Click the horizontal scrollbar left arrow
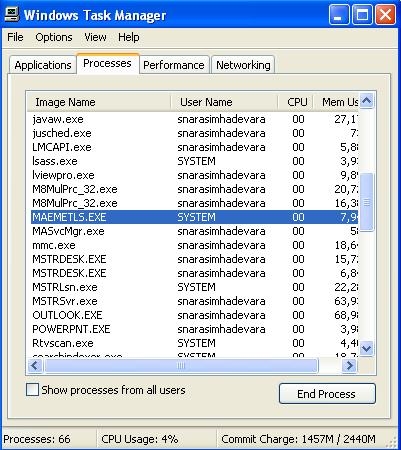401x450 pixels. click(x=35, y=366)
